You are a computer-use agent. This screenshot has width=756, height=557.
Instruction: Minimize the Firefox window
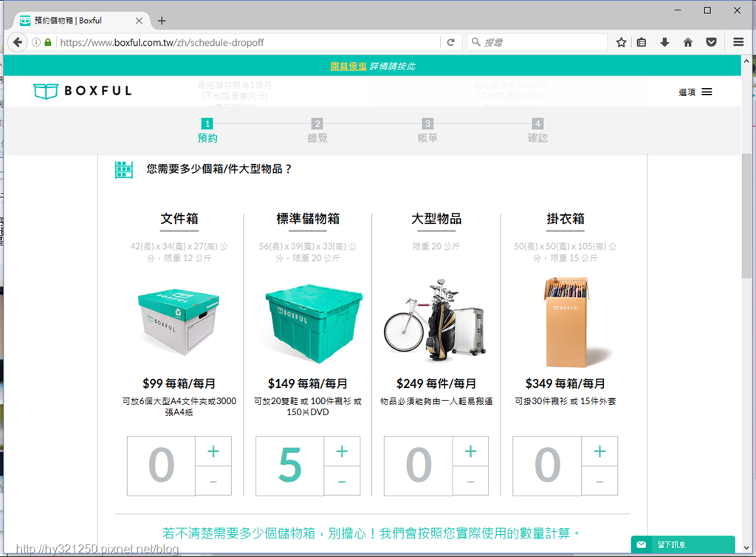click(678, 10)
